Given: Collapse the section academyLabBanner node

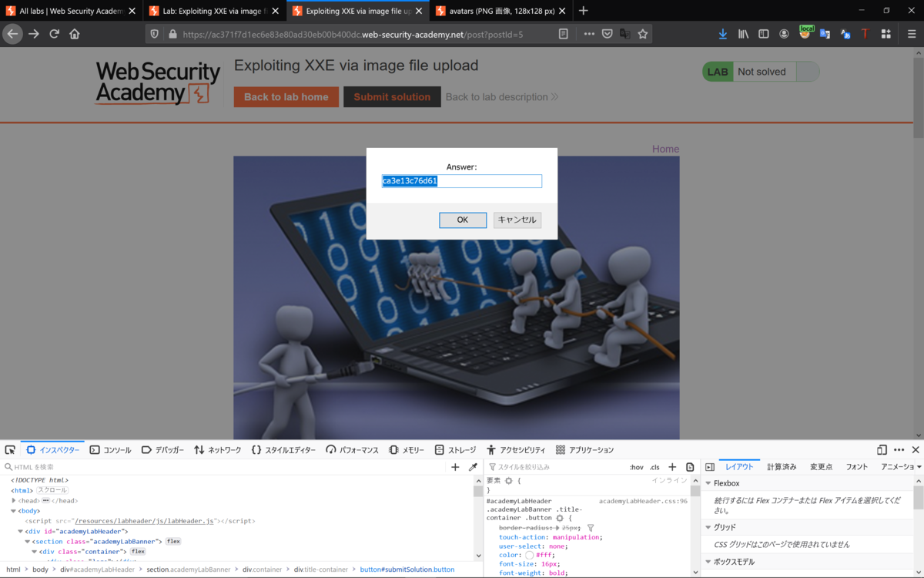Looking at the screenshot, I should click(x=28, y=541).
